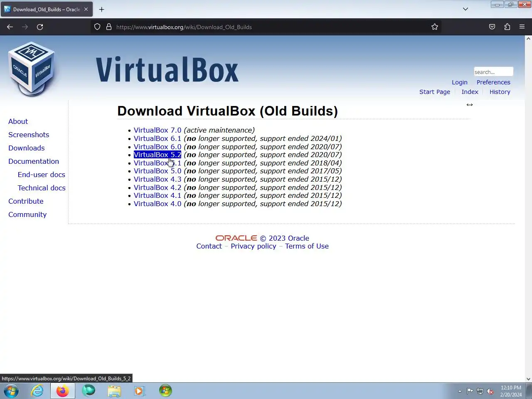Open End-user docs in sidebar
The height and width of the screenshot is (399, 532).
[42, 175]
